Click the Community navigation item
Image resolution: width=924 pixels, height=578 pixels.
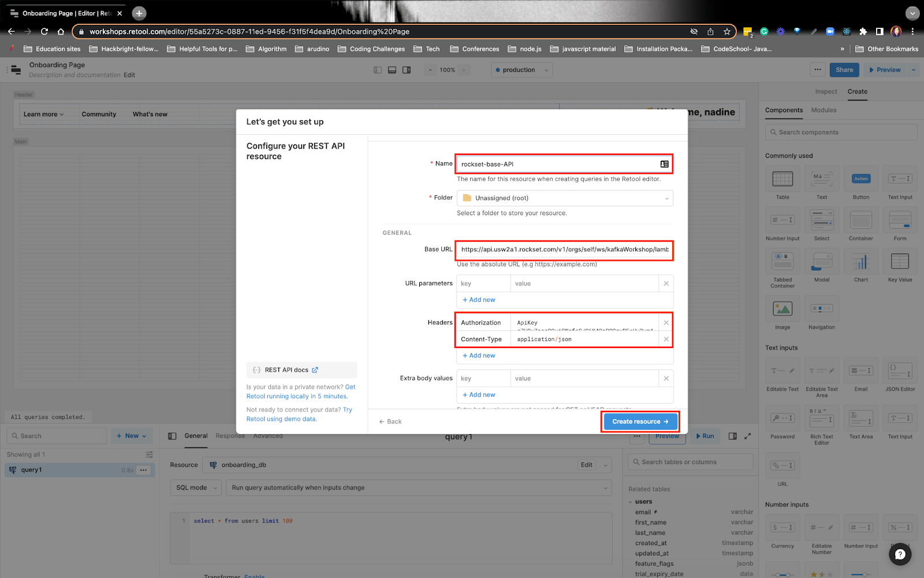pyautogui.click(x=99, y=114)
